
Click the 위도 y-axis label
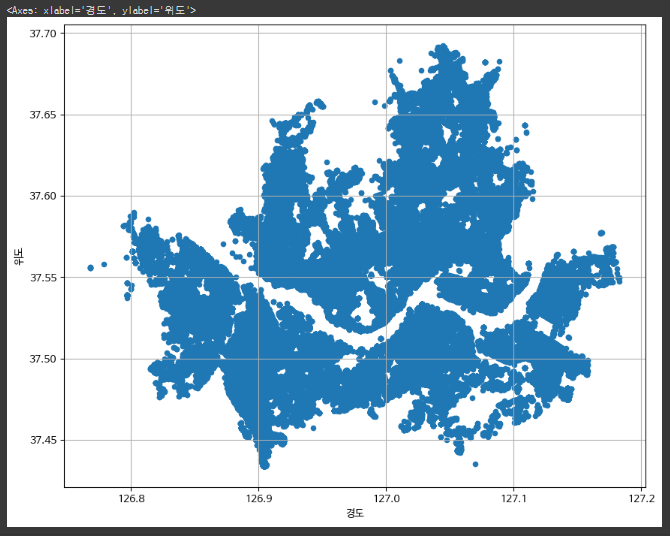click(x=18, y=256)
